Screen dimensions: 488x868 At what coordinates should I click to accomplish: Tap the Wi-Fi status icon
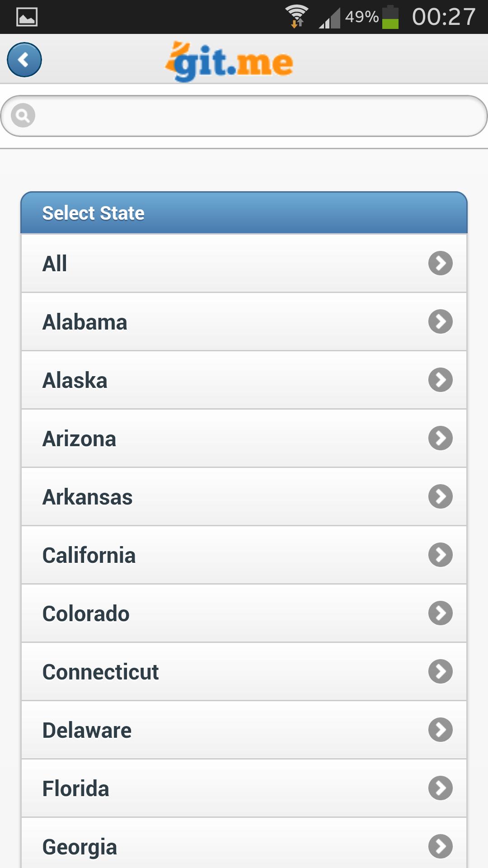pos(296,17)
